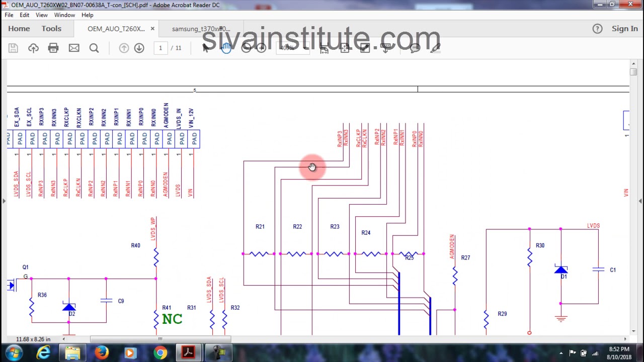This screenshot has width=644, height=362.
Task: Click the screen recorder taskbar icon
Action: pos(218,353)
